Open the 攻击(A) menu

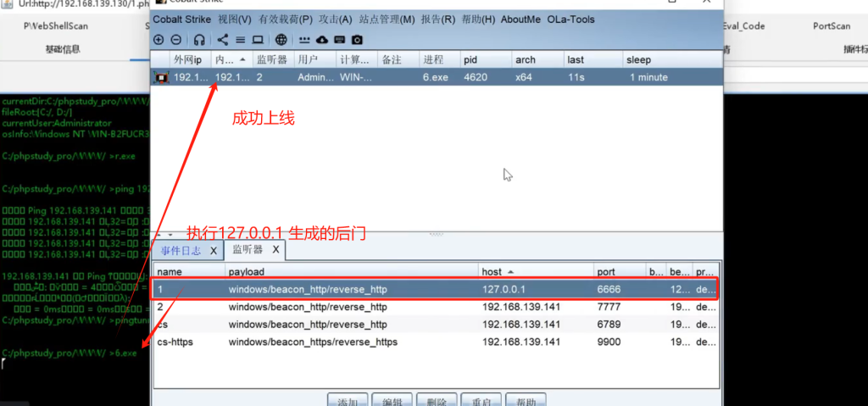point(336,19)
